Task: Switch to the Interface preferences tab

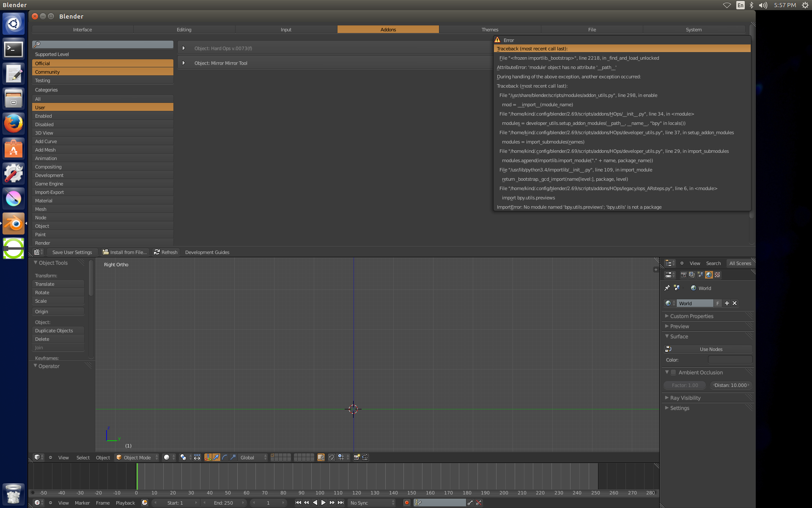Action: 82,30
